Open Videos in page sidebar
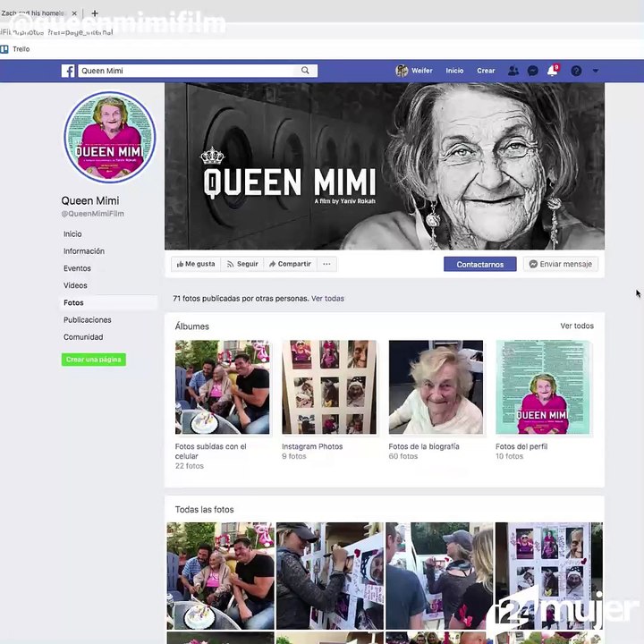 point(75,285)
